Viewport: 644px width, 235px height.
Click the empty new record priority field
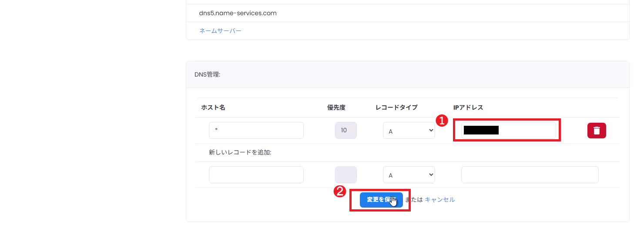[x=345, y=175]
